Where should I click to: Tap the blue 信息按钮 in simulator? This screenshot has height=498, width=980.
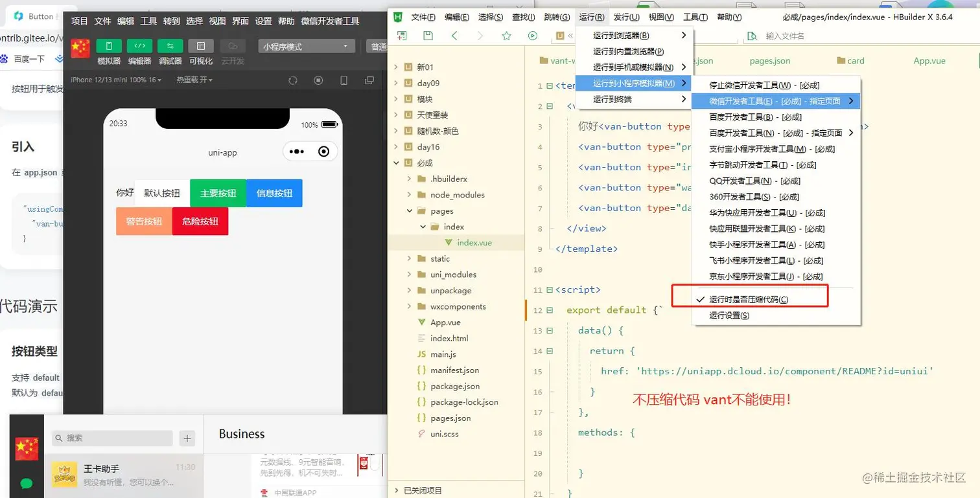(x=274, y=193)
